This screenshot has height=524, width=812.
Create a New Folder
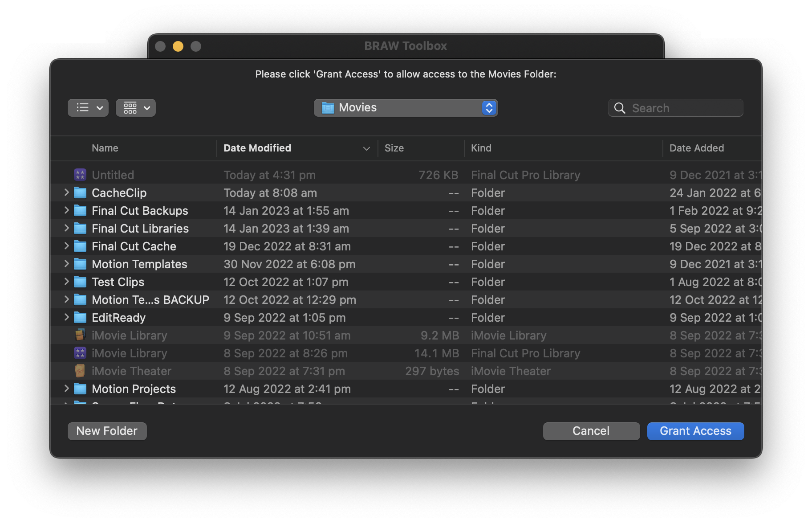[x=107, y=431]
